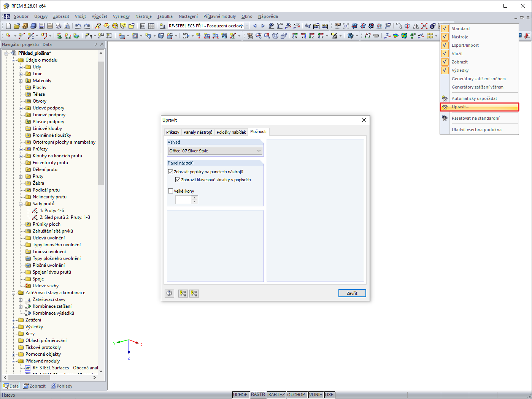Click the Print icon in the toolbar
The width and height of the screenshot is (532, 399).
(58, 26)
